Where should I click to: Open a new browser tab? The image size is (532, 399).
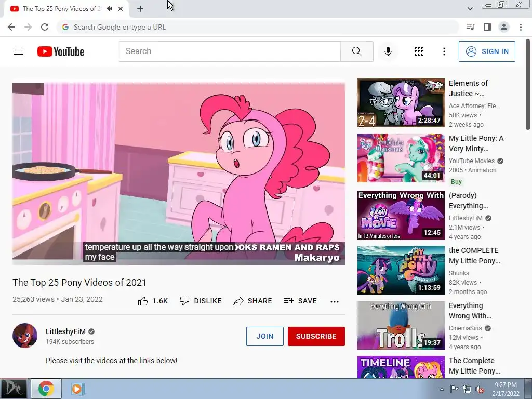point(140,9)
